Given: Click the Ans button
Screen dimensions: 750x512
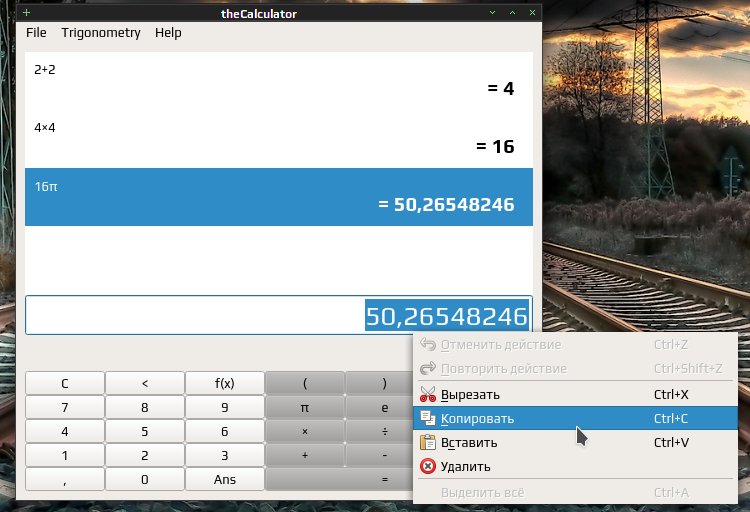Looking at the screenshot, I should click(224, 479).
